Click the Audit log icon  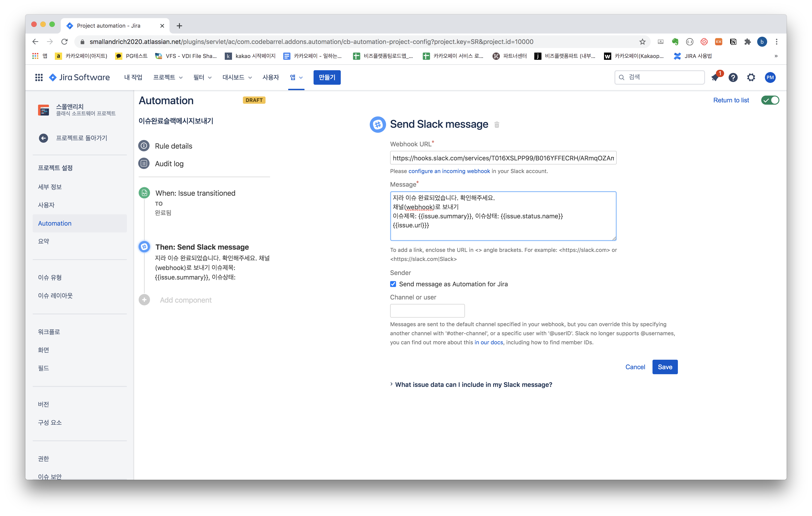pyautogui.click(x=144, y=164)
